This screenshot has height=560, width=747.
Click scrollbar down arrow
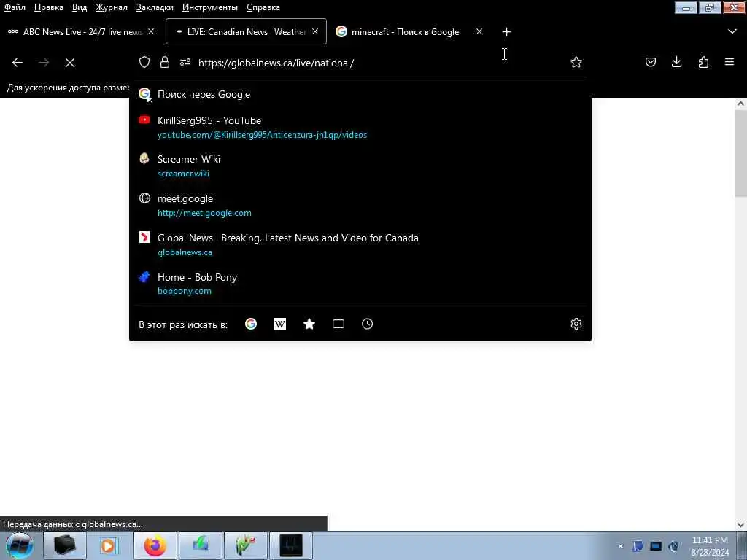click(x=740, y=525)
